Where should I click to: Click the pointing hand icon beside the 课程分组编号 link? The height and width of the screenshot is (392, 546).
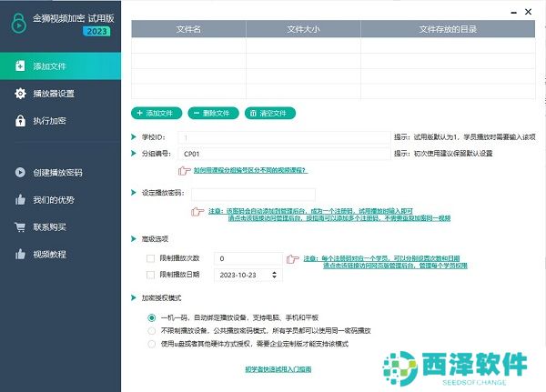[184, 171]
